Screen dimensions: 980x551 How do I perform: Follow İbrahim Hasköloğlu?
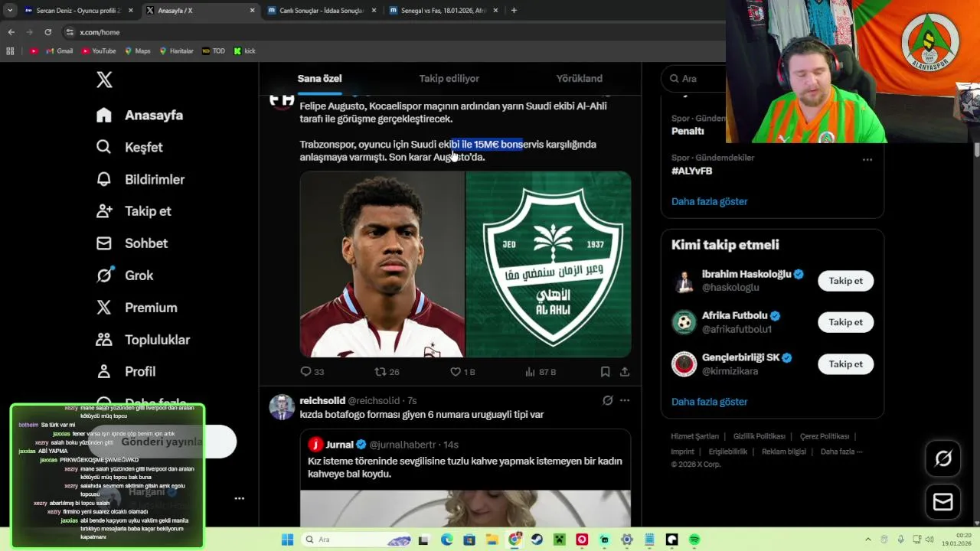(x=845, y=281)
